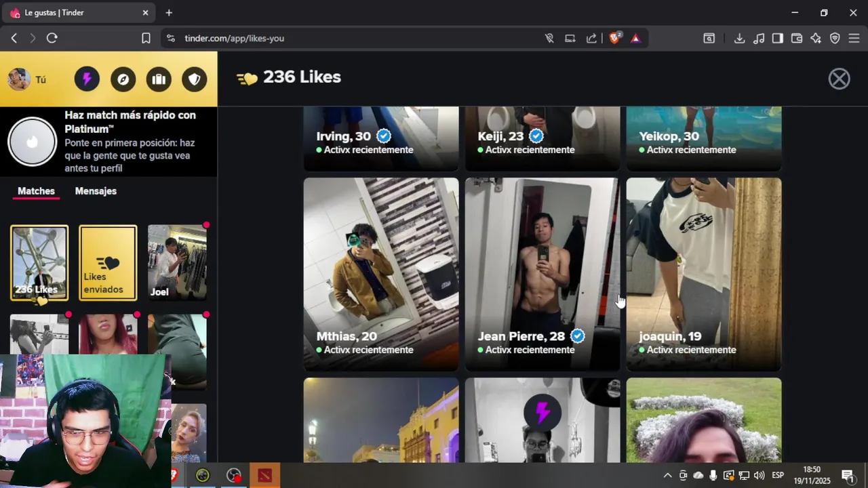This screenshot has height=488, width=868.
Task: Switch to the Mensajes tab
Action: click(96, 191)
